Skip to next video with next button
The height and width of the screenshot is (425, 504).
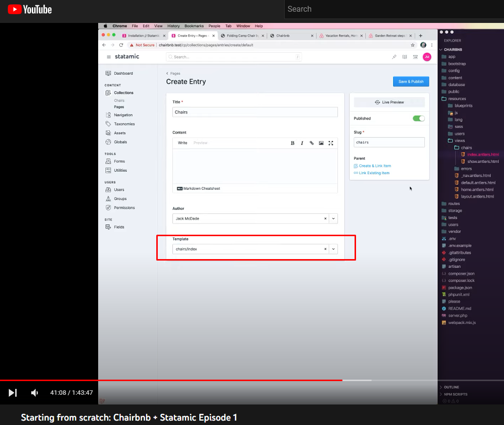pos(13,393)
